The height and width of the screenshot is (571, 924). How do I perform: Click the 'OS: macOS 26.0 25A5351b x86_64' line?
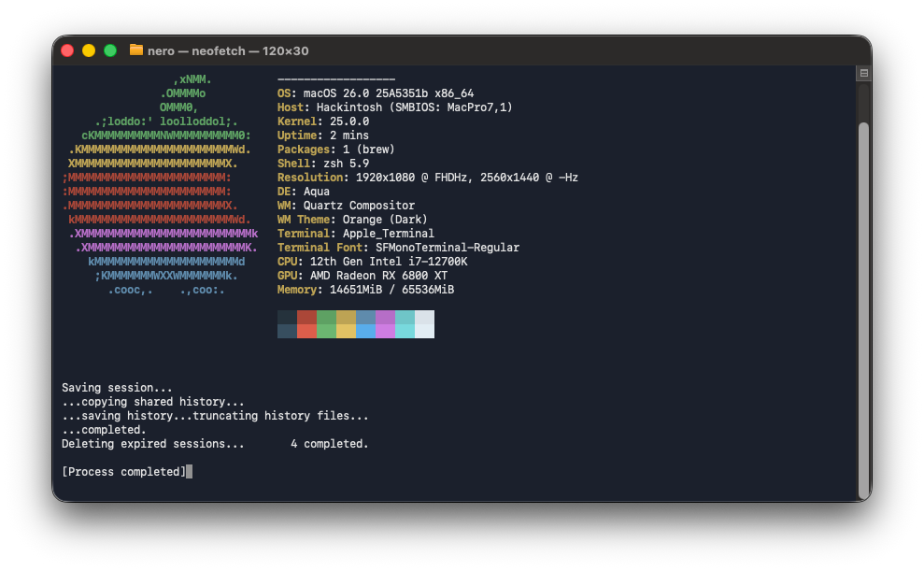click(376, 93)
